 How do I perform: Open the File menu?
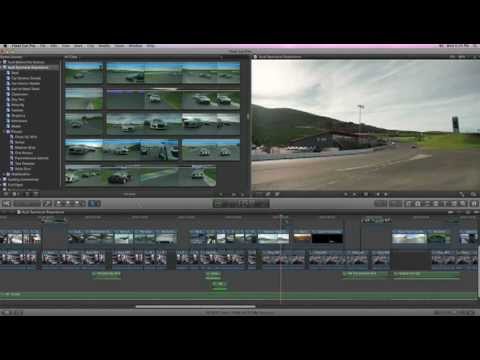(43, 46)
